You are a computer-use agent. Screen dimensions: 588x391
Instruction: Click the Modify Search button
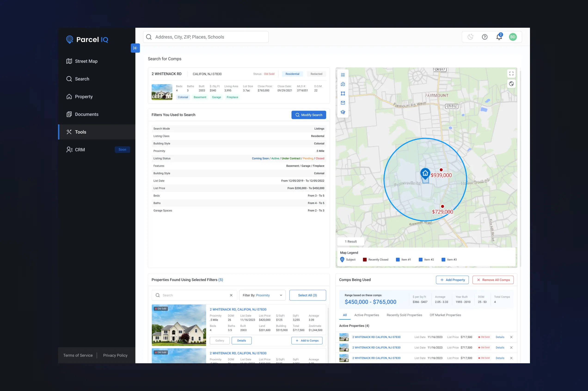(309, 115)
